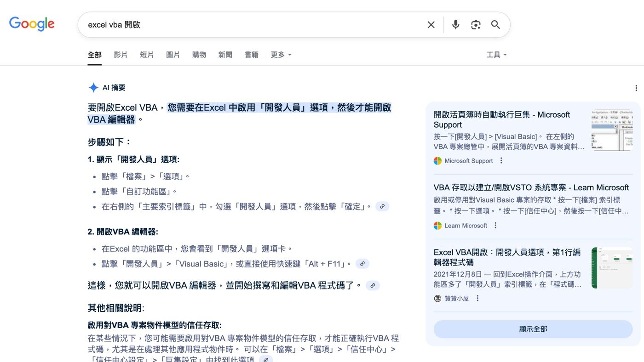Click the Google logo

[32, 24]
